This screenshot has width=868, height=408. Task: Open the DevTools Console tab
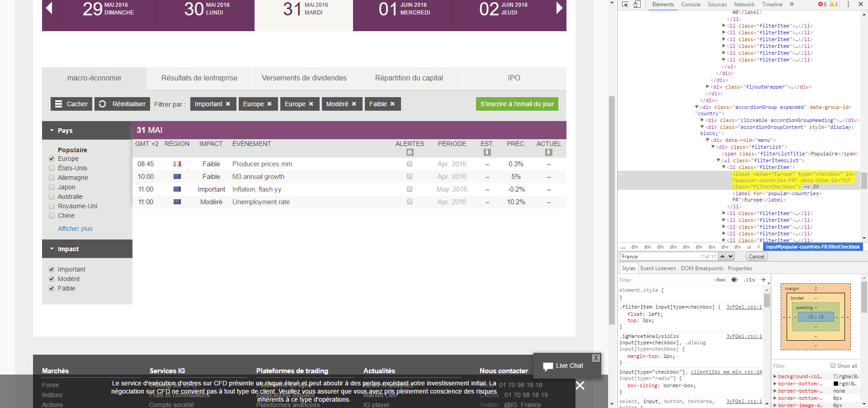coord(691,5)
